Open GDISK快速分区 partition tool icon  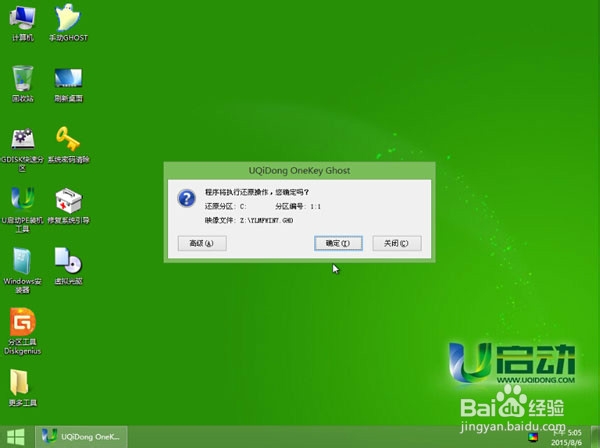click(x=23, y=150)
